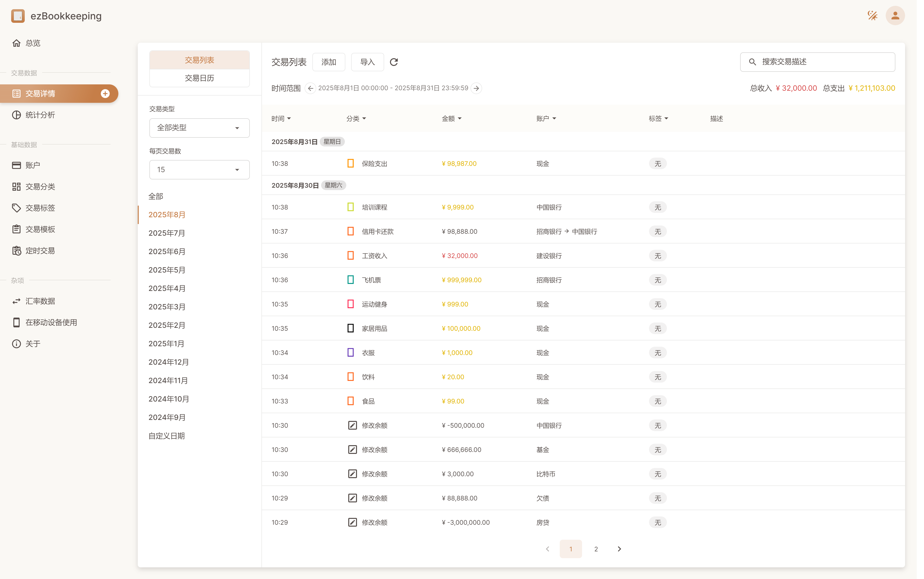This screenshot has width=924, height=579.
Task: Go to next time range arrow
Action: click(x=476, y=88)
